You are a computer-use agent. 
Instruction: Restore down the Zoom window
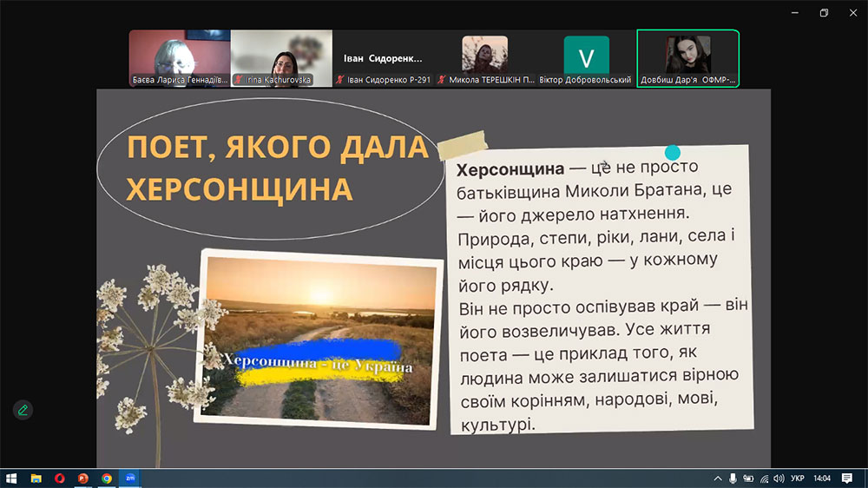[824, 13]
